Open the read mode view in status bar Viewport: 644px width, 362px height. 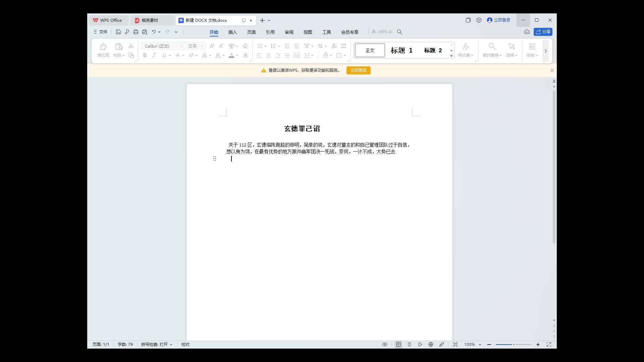[x=385, y=344]
